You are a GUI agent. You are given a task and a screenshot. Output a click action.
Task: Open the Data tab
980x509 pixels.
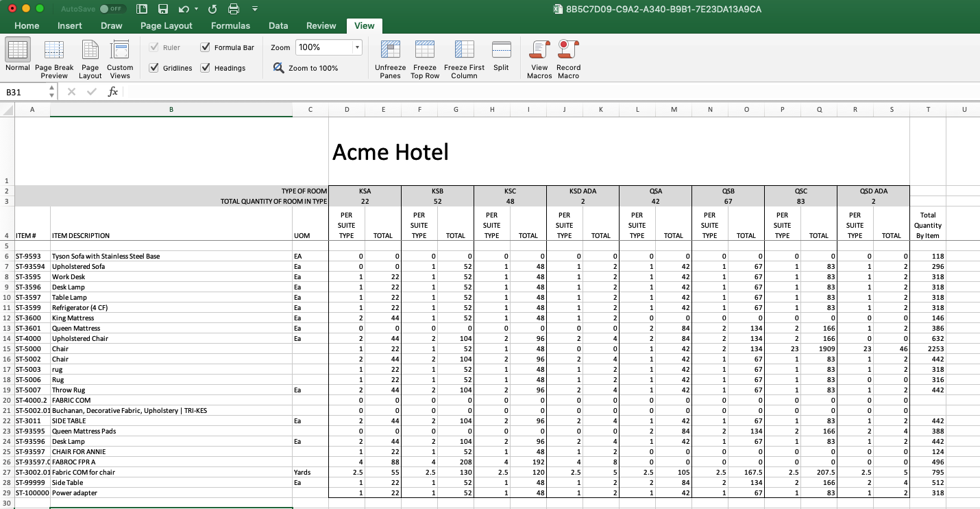(278, 25)
